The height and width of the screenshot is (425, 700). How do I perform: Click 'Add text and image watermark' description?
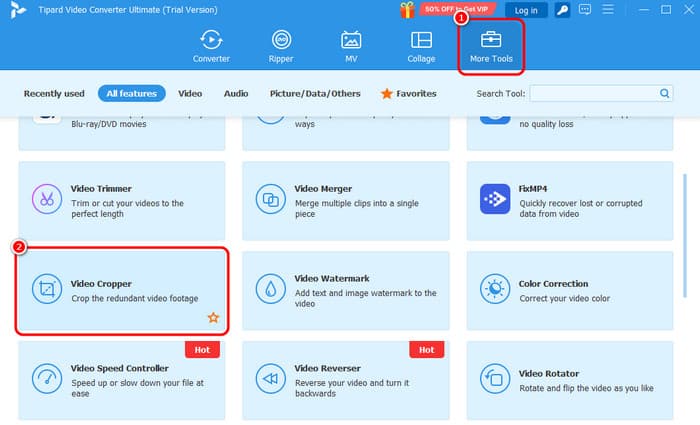[x=366, y=298]
